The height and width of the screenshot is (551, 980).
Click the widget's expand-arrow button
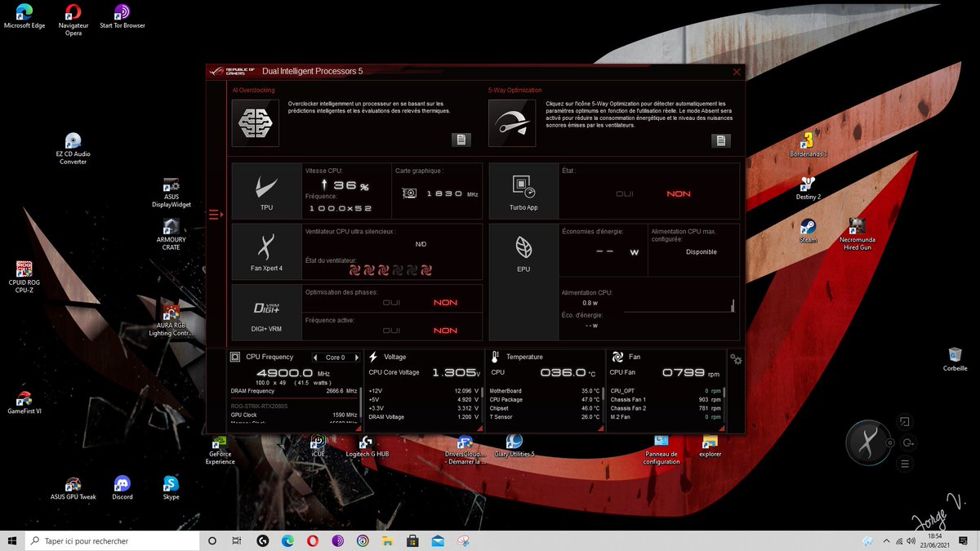pos(904,422)
